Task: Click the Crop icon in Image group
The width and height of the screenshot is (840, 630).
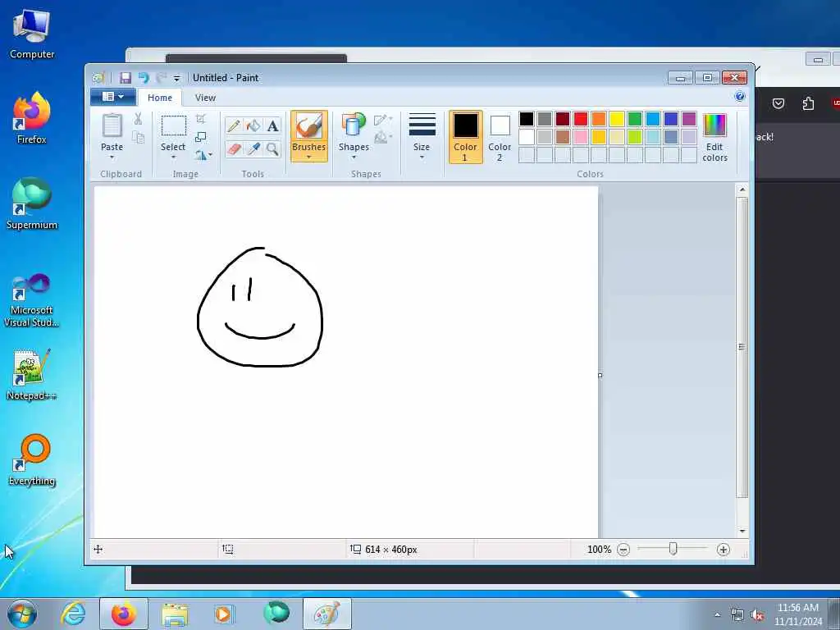Action: 201,119
